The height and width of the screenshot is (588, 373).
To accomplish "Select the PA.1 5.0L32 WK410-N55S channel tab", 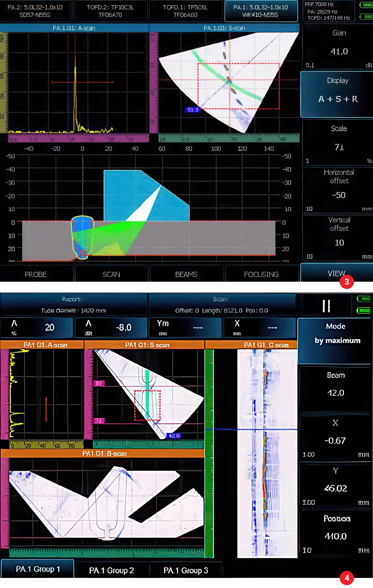I will coord(261,11).
